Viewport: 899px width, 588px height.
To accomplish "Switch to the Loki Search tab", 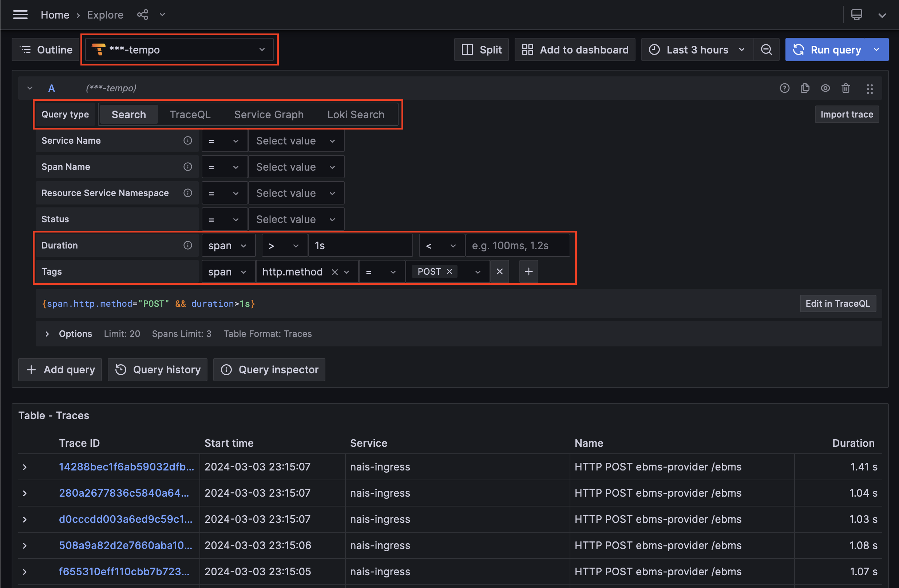I will [356, 114].
